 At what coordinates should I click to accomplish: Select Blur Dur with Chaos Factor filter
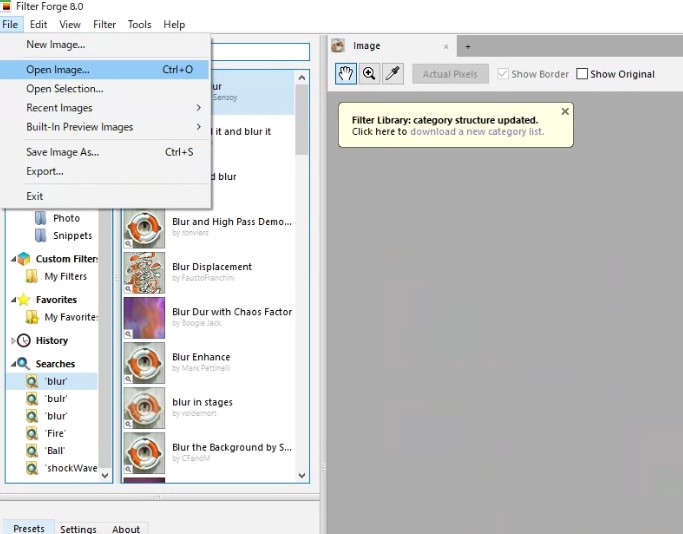(209, 318)
